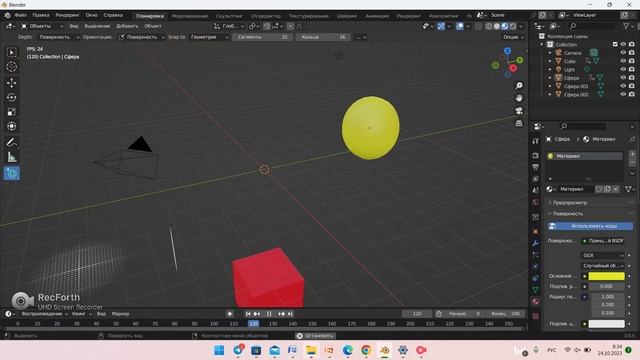Hide the Camera object via eye icon
This screenshot has width=640, height=360.
[x=623, y=53]
